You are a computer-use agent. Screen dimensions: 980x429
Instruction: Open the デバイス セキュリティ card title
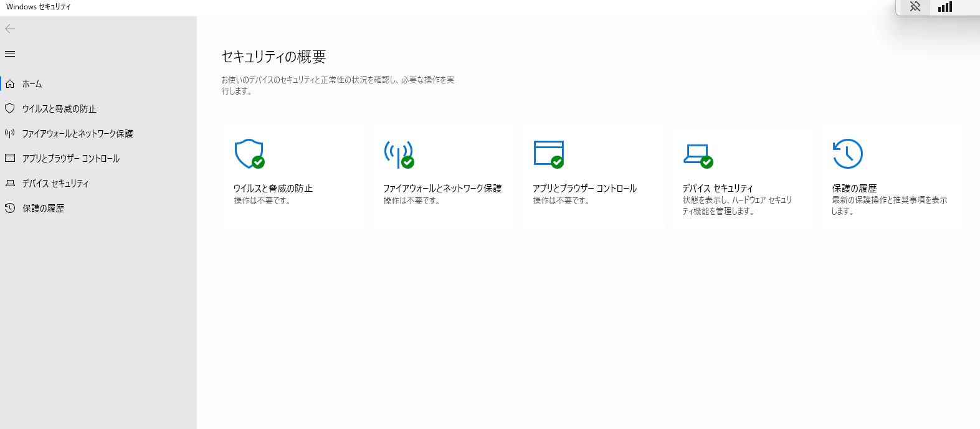tap(718, 188)
